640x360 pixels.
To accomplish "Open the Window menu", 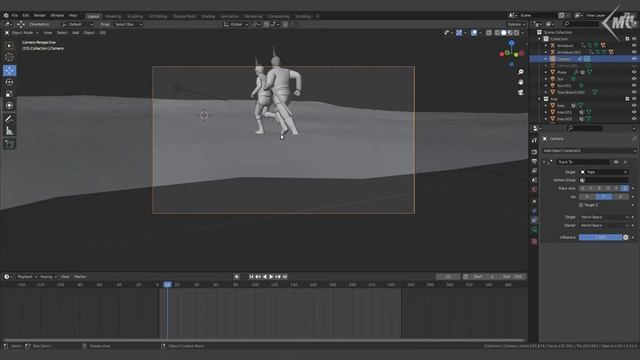I will (57, 16).
